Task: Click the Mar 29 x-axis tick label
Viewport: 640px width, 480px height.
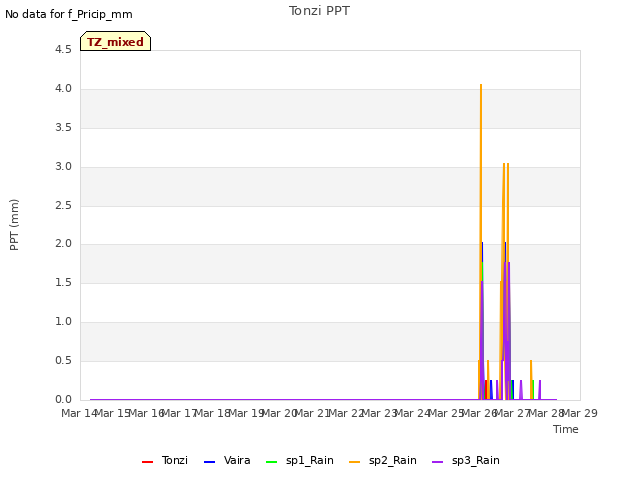Action: (580, 413)
